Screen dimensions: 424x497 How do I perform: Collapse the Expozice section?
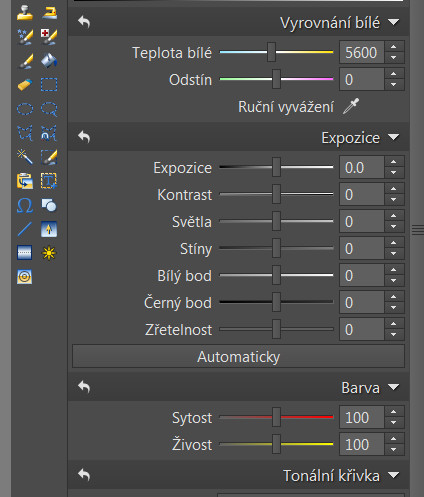click(394, 137)
